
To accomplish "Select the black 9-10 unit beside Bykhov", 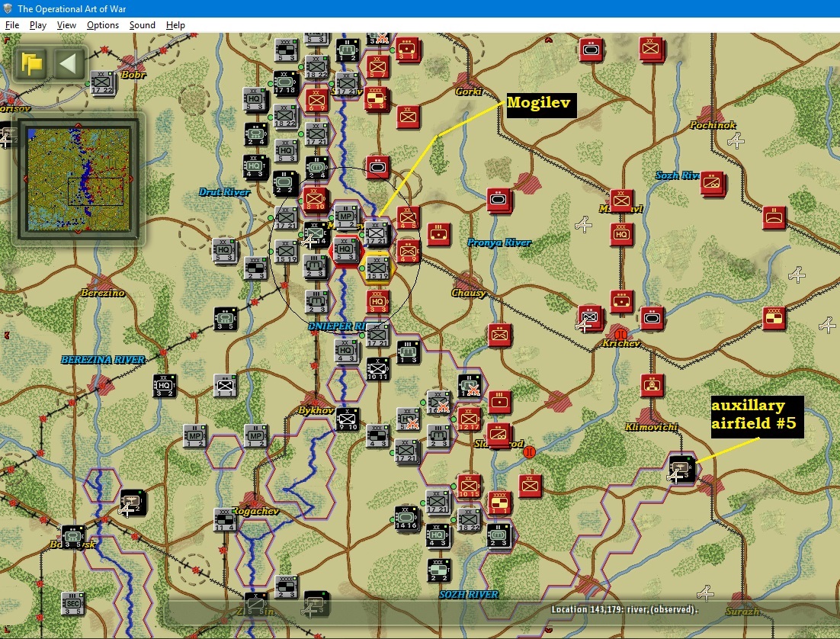I will coord(347,419).
